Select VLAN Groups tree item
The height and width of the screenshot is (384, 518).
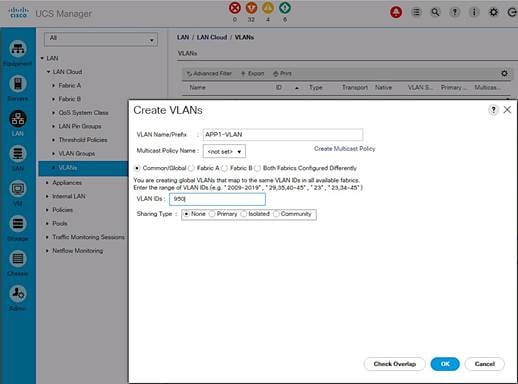[77, 153]
